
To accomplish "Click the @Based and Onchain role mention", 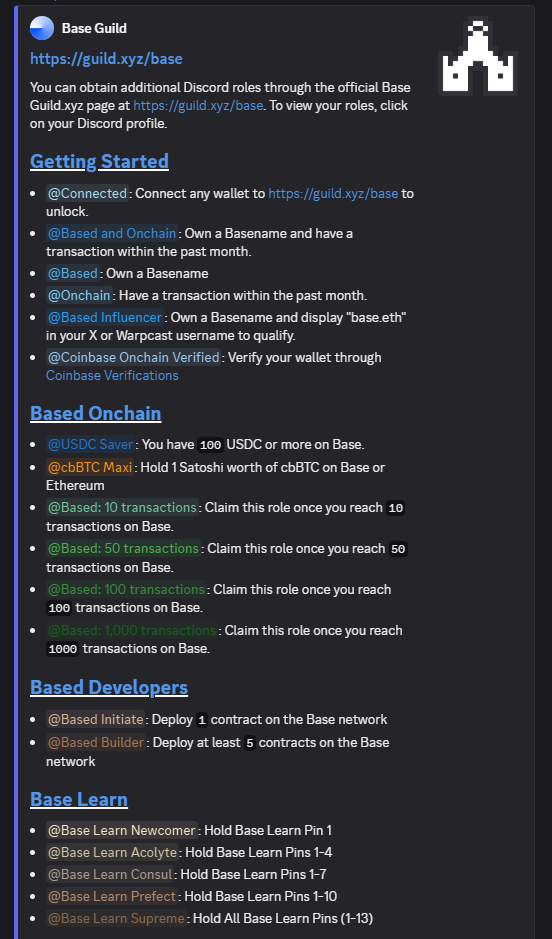I will 112,233.
